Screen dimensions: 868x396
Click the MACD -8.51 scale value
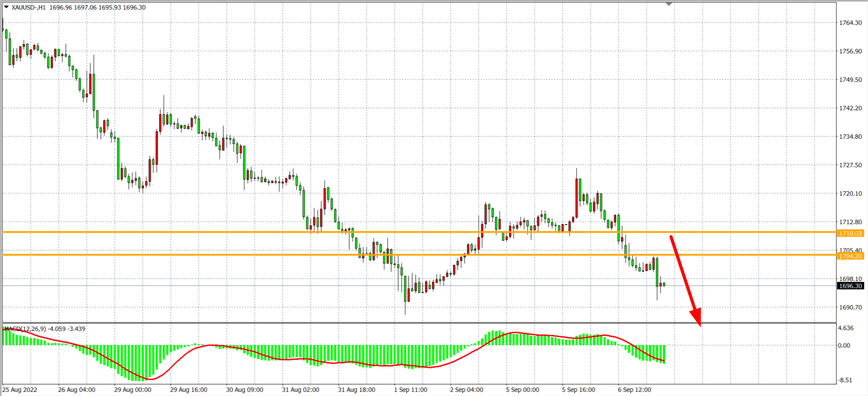pyautogui.click(x=845, y=380)
